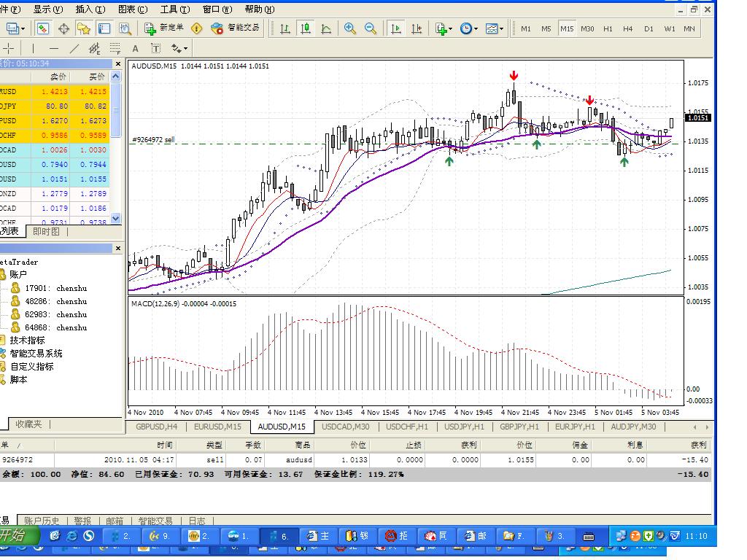The width and height of the screenshot is (747, 560).
Task: Switch to the USDCAD,M30 chart tab
Action: (345, 427)
